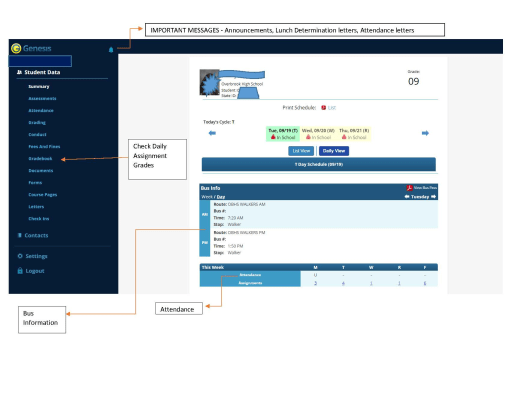This screenshot has width=512, height=396.
Task: Click the Bus Info panel header
Action: pyautogui.click(x=319, y=188)
